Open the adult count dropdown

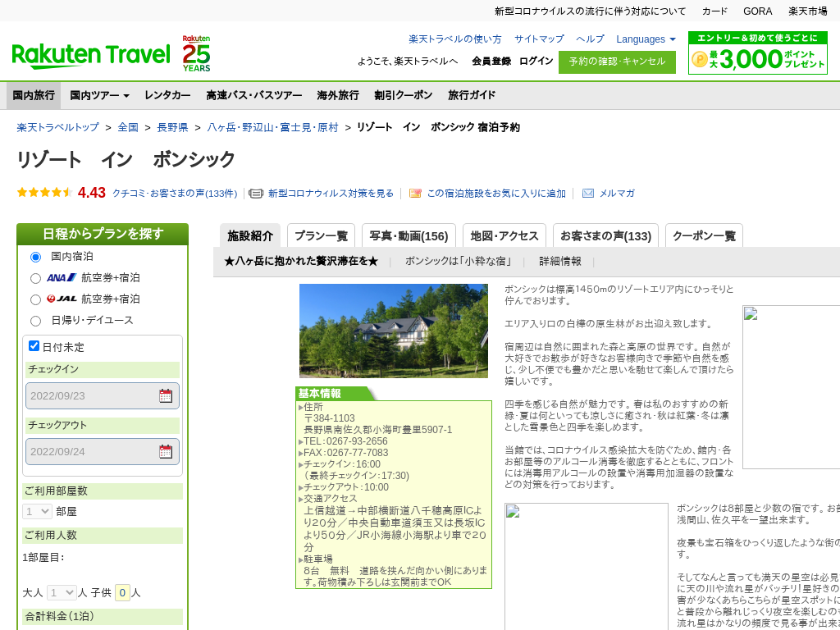[x=62, y=592]
